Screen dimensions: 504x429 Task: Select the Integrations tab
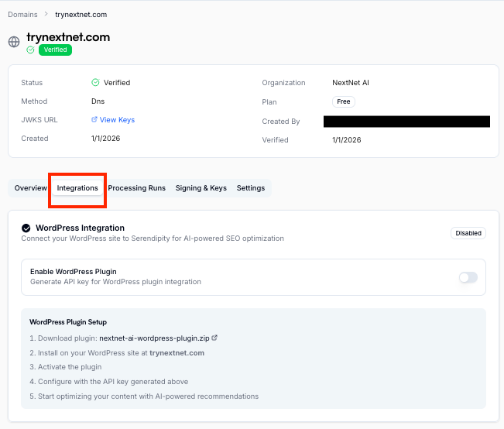77,188
